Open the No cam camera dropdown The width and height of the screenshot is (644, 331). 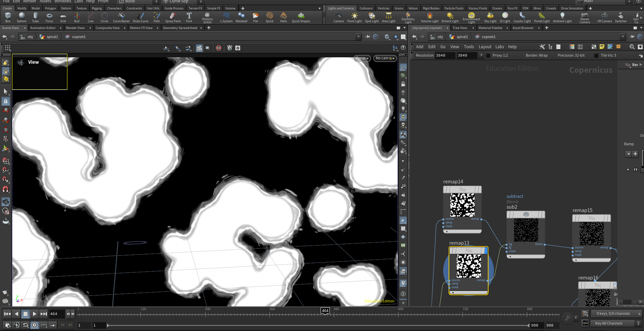point(385,58)
